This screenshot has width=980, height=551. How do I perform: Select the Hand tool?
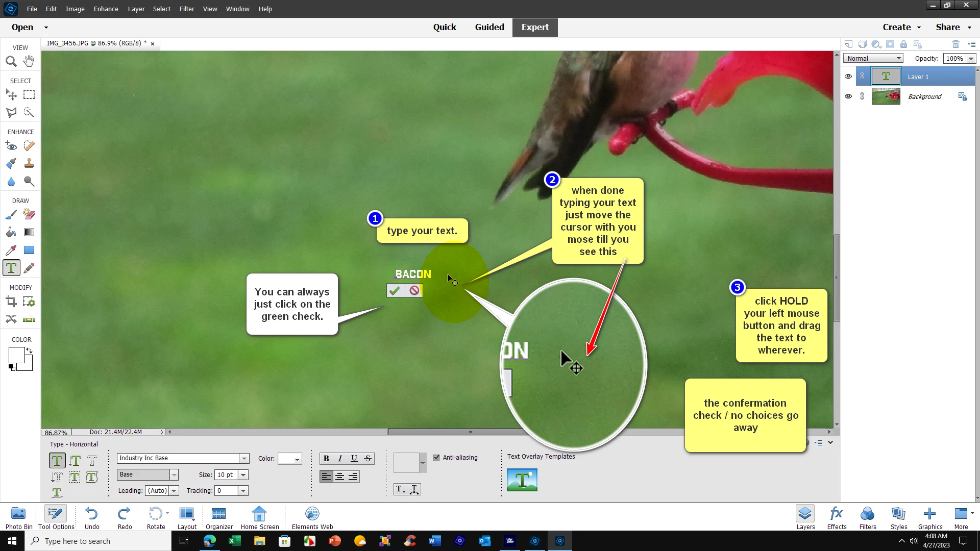pyautogui.click(x=29, y=62)
